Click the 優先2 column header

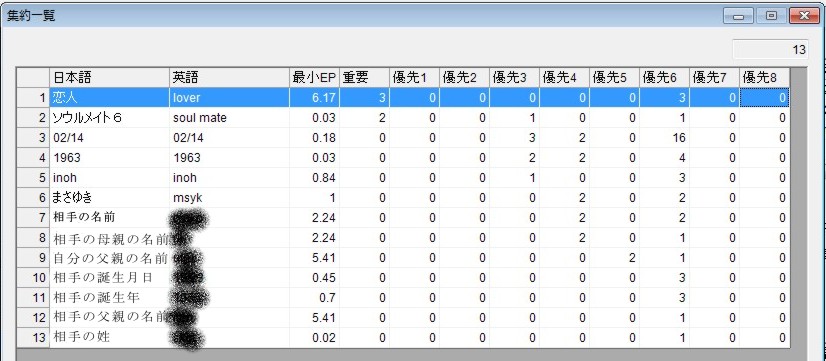pos(464,77)
